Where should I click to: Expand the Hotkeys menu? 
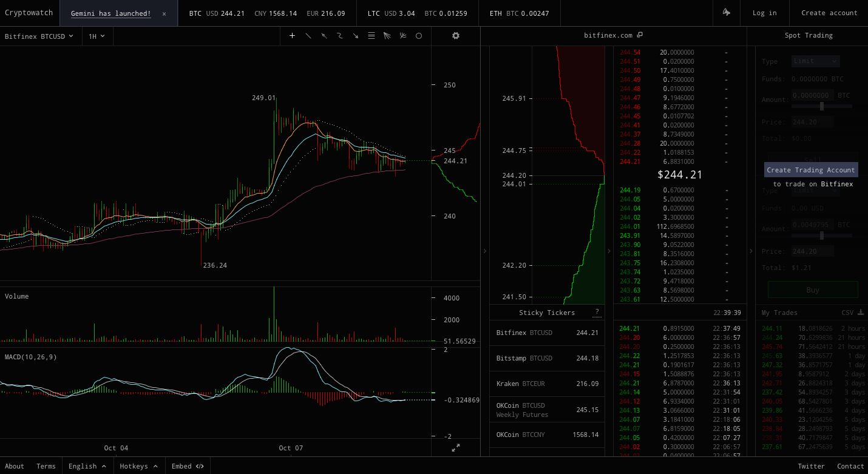click(139, 466)
